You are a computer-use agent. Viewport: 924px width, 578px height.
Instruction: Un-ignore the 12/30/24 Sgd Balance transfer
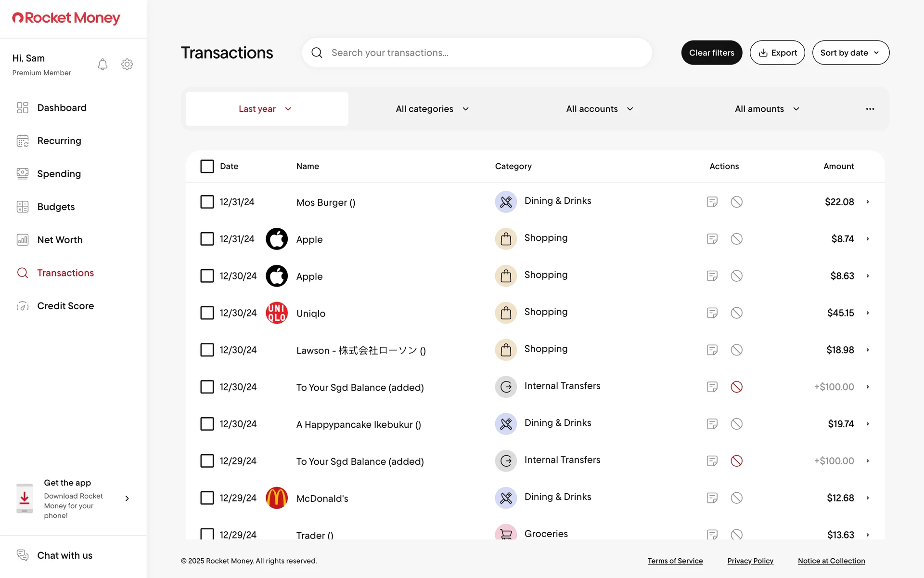(736, 387)
